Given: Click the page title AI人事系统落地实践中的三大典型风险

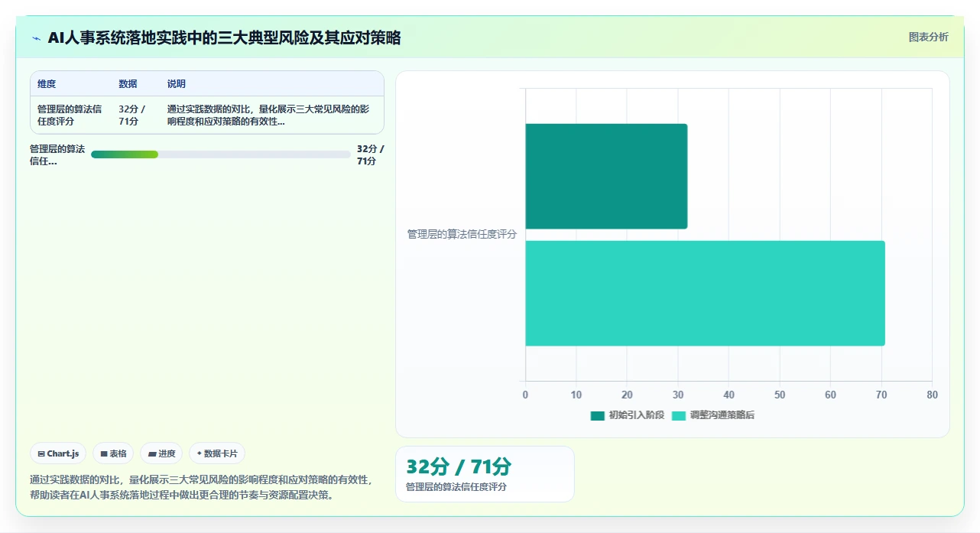Looking at the screenshot, I should 224,38.
